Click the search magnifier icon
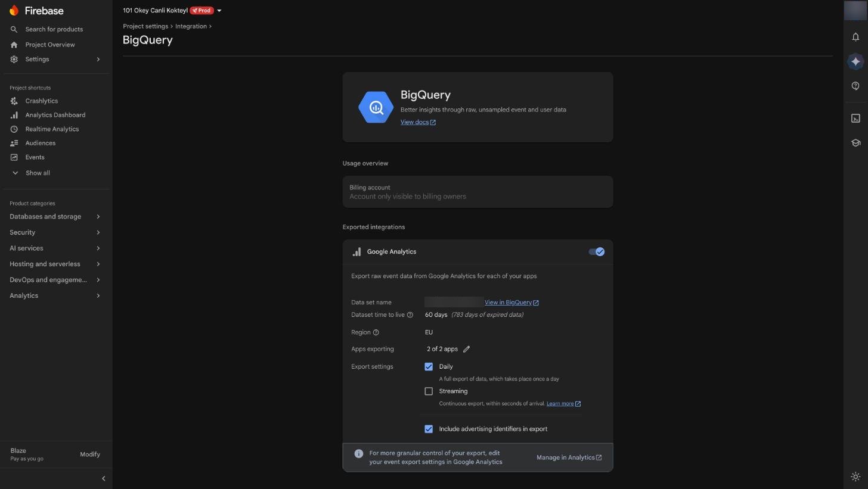This screenshot has width=868, height=489. [14, 29]
